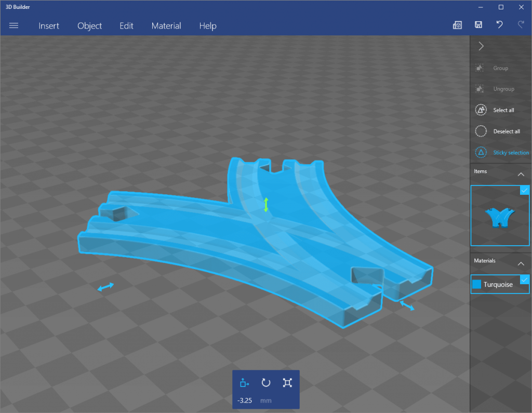Collapse the Items section
The height and width of the screenshot is (413, 532).
tap(521, 174)
